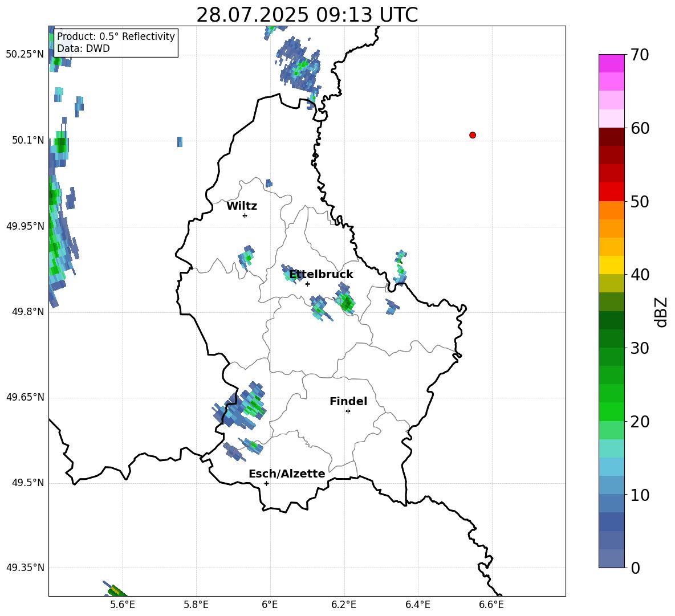Click the 49.8°N latitude label

(x=28, y=312)
